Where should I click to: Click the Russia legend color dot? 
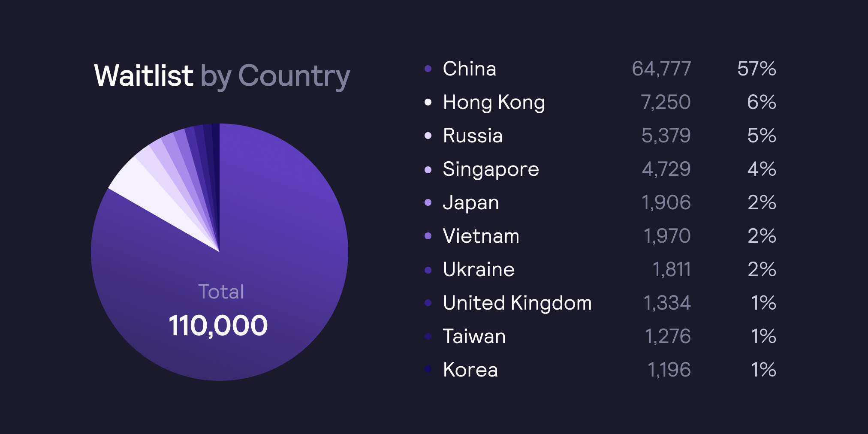[x=428, y=136]
